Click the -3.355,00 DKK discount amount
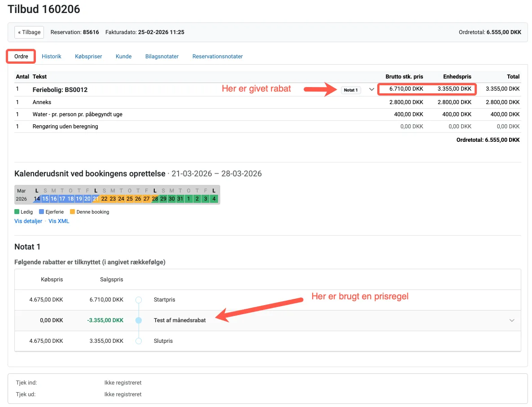 [x=105, y=320]
